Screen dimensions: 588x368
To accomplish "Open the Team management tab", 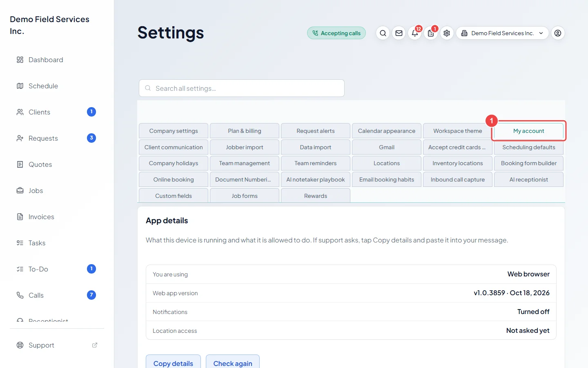I will [x=245, y=163].
